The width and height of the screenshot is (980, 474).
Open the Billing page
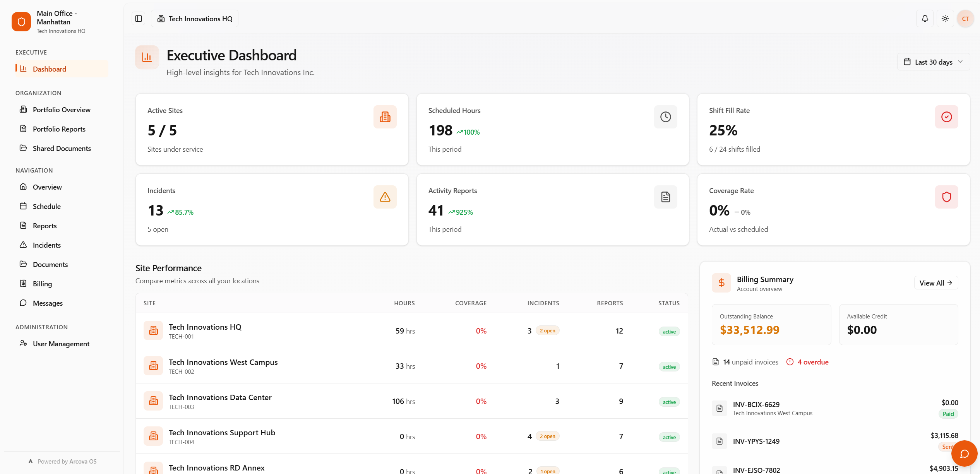click(62, 284)
